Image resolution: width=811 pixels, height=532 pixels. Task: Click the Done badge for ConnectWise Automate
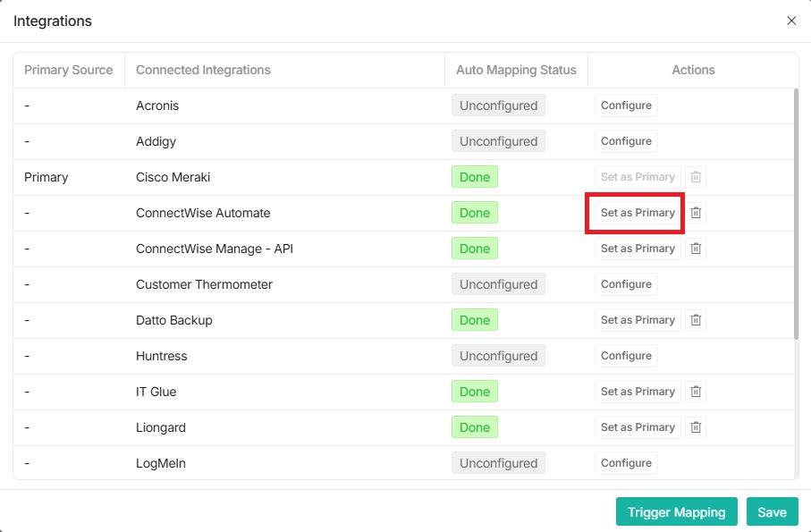[x=474, y=213]
